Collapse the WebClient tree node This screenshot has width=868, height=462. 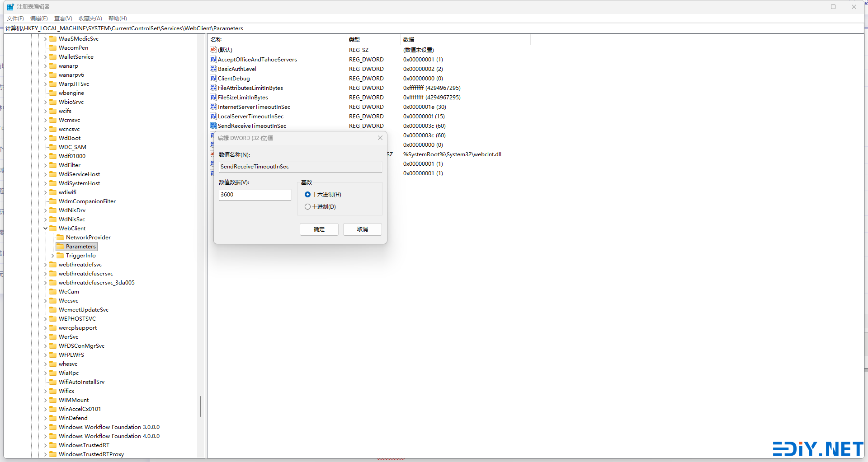coord(45,229)
